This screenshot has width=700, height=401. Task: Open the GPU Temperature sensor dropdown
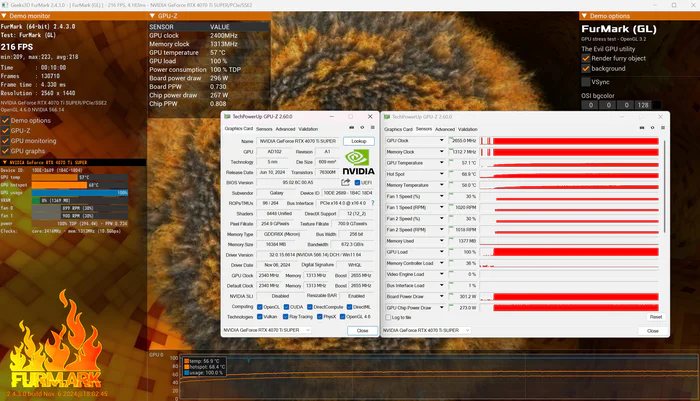[442, 163]
